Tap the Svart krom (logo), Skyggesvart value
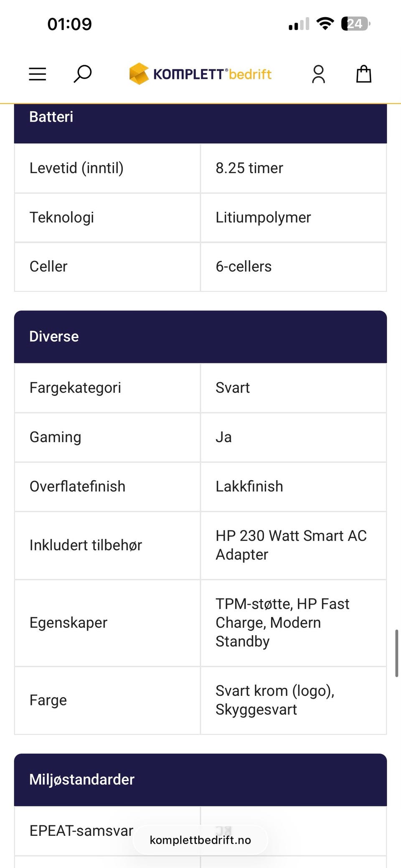 point(275,700)
